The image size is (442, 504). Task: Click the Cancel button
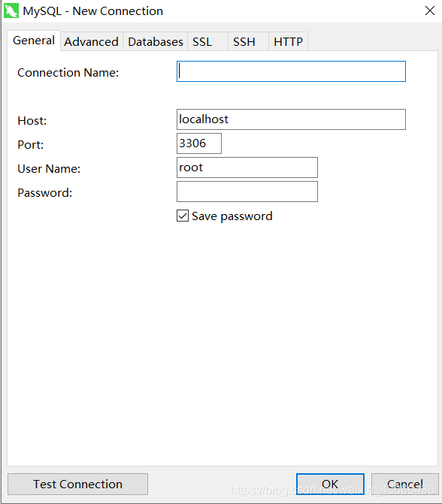[405, 484]
